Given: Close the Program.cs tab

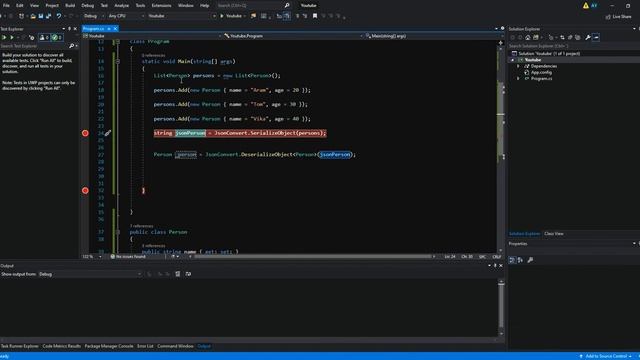Looking at the screenshot, I should [116, 29].
